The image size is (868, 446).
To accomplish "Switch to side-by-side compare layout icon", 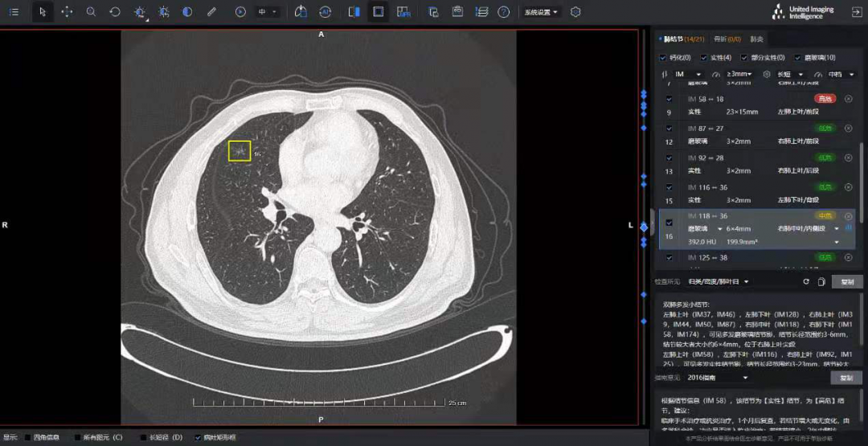I will [x=354, y=11].
